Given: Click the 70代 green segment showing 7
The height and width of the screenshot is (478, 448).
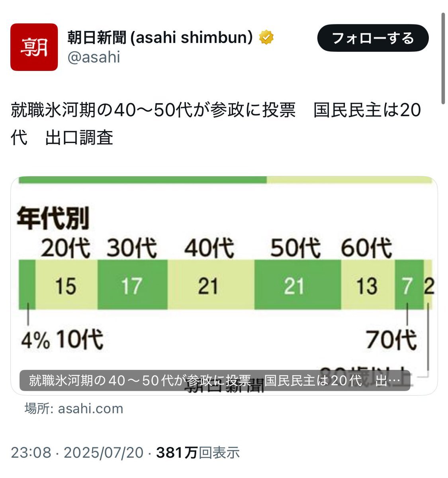Looking at the screenshot, I should tap(409, 285).
